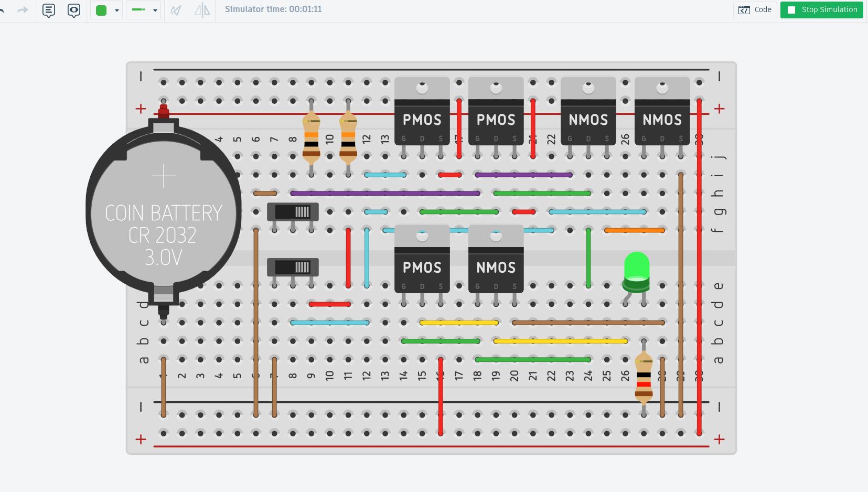This screenshot has height=492, width=868.
Task: Click the long purple wire in row h
Action: [384, 194]
